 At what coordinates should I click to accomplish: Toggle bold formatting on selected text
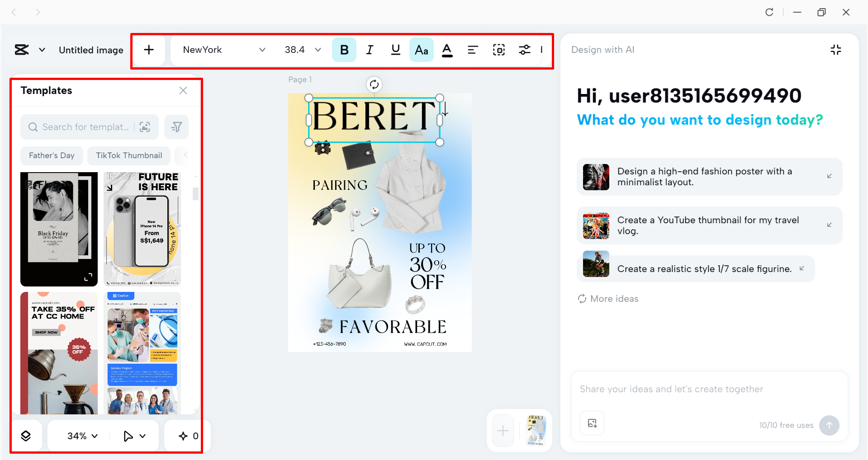click(344, 50)
